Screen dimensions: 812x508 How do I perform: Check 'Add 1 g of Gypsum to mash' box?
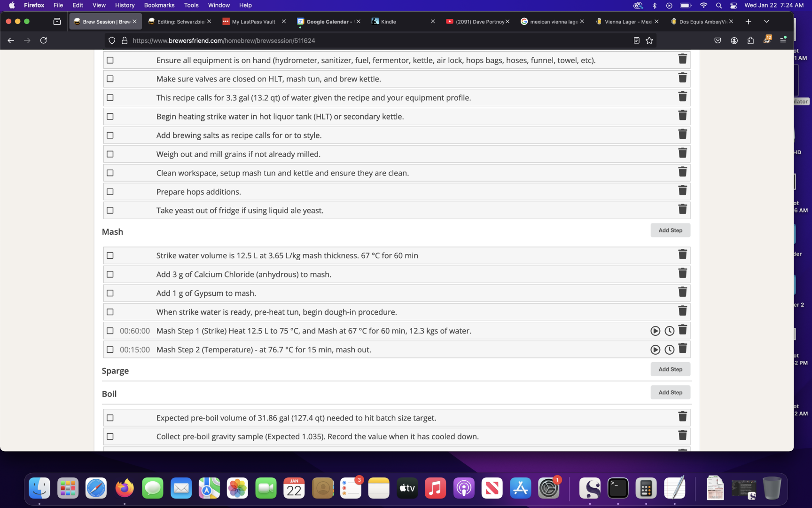(x=110, y=294)
